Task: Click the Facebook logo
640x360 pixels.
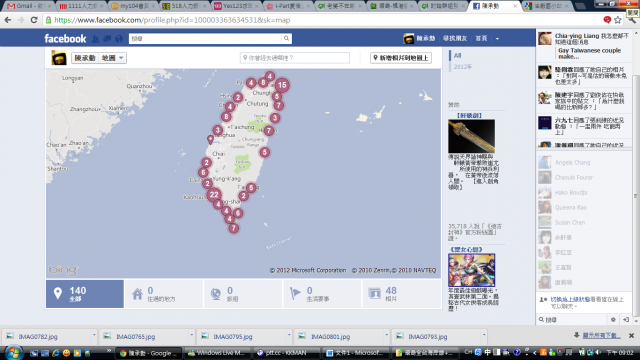Action: coord(65,39)
